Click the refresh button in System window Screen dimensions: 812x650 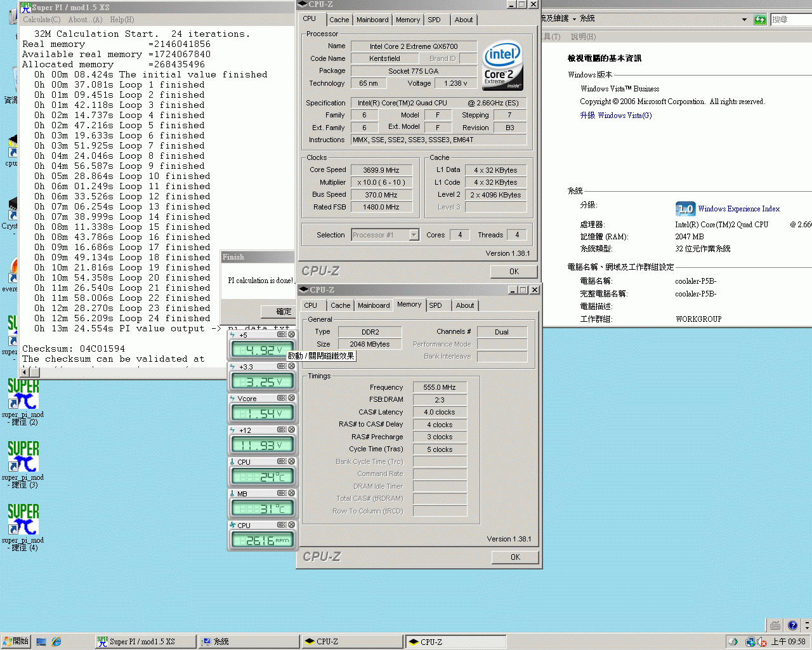pos(760,20)
